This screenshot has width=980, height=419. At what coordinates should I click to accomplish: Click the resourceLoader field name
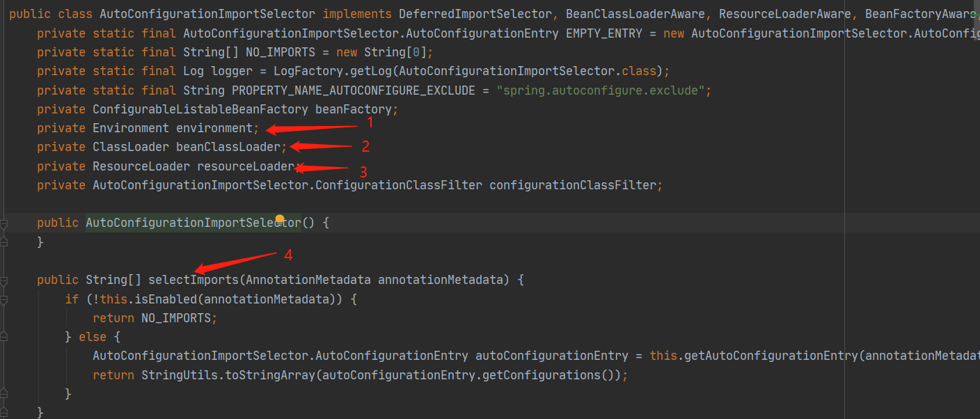[245, 166]
